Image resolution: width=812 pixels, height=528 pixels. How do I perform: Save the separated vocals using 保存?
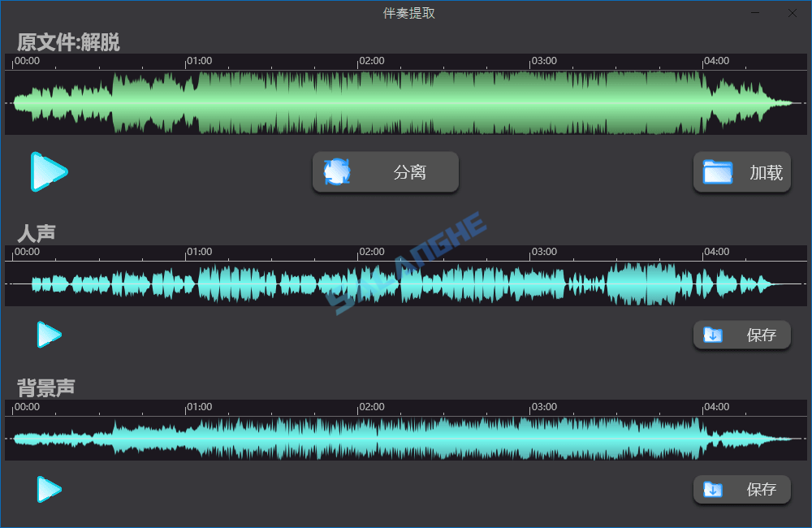click(x=741, y=335)
